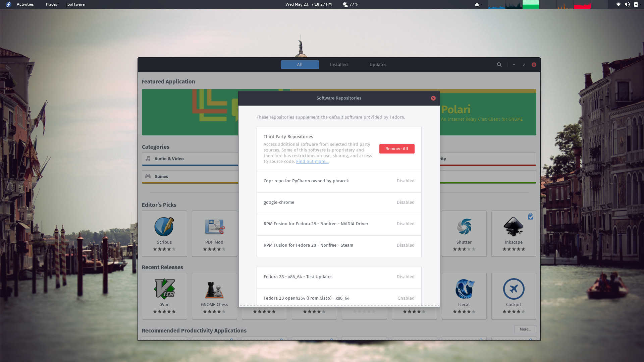Image resolution: width=644 pixels, height=362 pixels.
Task: Follow the Find out more link
Action: point(312,162)
